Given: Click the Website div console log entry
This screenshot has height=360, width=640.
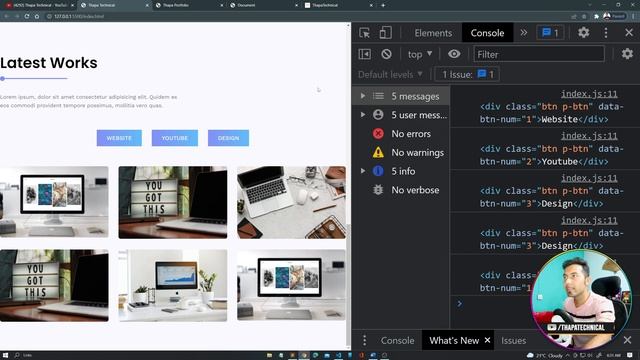Looking at the screenshot, I should pos(551,113).
